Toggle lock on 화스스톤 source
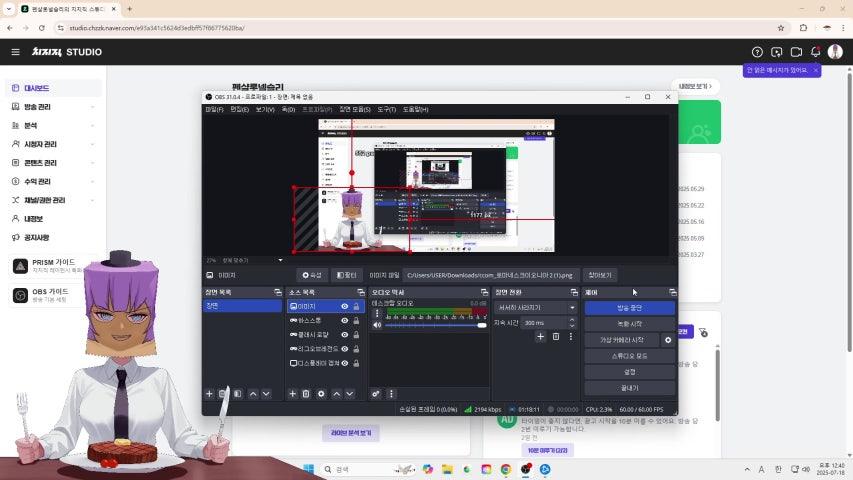Screen dimensions: 853x480 pos(356,321)
